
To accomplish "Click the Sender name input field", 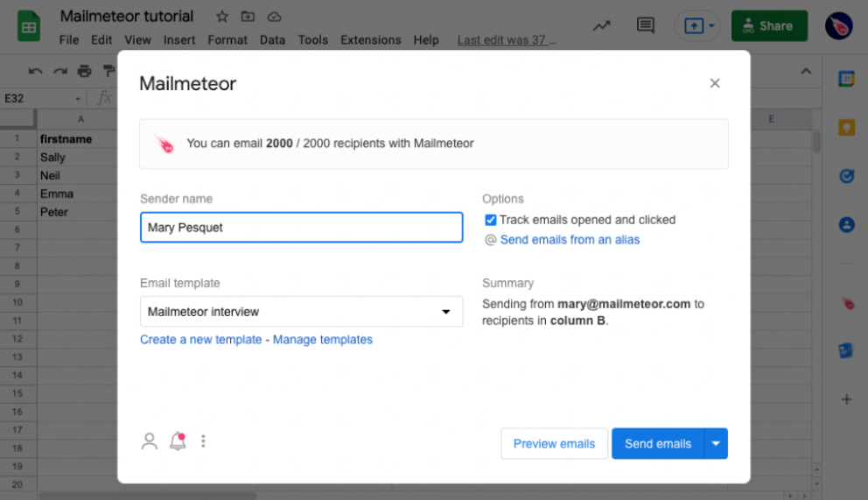I will pos(302,227).
